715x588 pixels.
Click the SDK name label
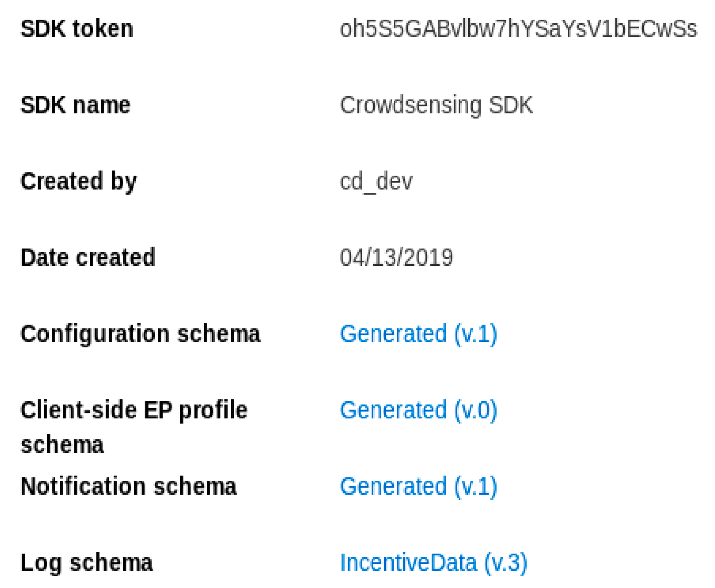click(75, 105)
